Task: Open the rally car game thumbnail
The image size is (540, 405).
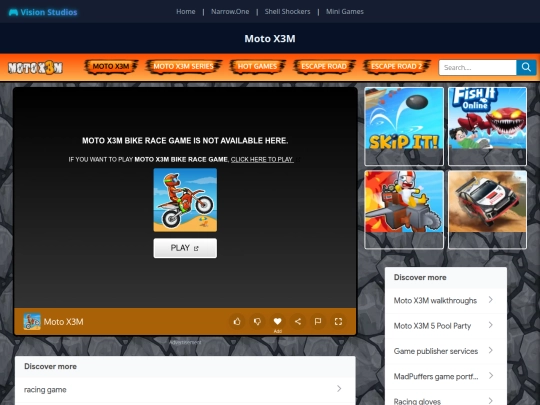Action: point(487,210)
